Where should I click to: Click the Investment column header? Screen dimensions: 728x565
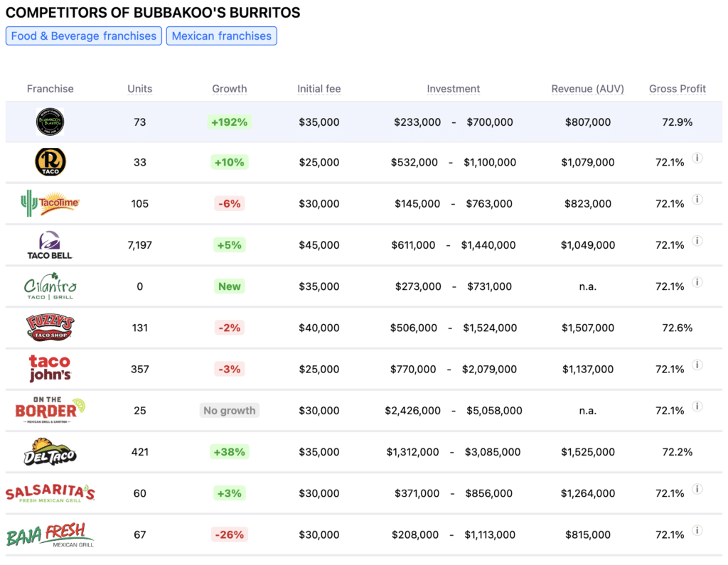[x=453, y=89]
